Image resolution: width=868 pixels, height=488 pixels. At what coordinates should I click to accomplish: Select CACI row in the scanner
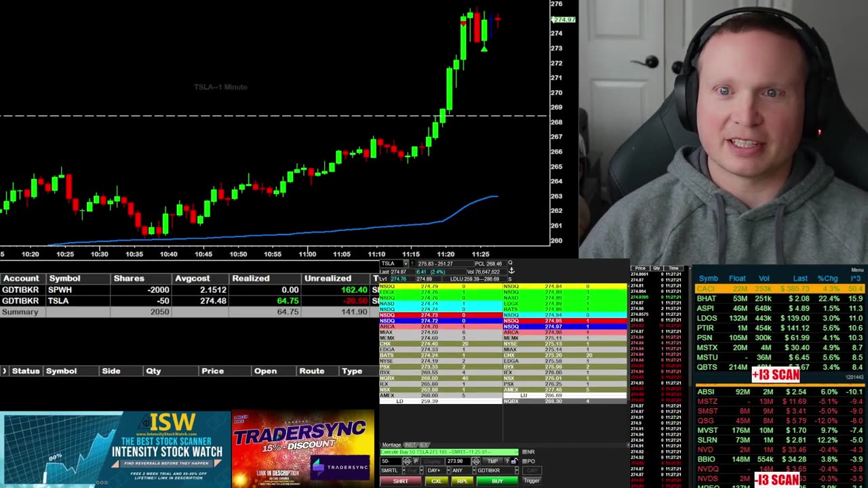(780, 289)
